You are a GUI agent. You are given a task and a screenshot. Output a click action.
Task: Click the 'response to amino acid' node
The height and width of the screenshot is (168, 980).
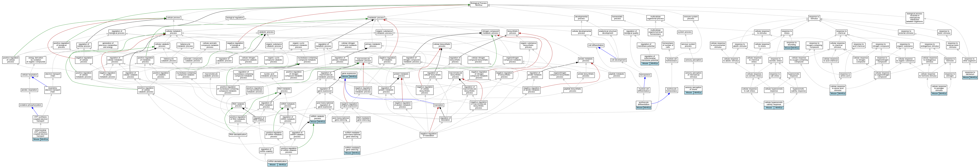[x=845, y=75]
